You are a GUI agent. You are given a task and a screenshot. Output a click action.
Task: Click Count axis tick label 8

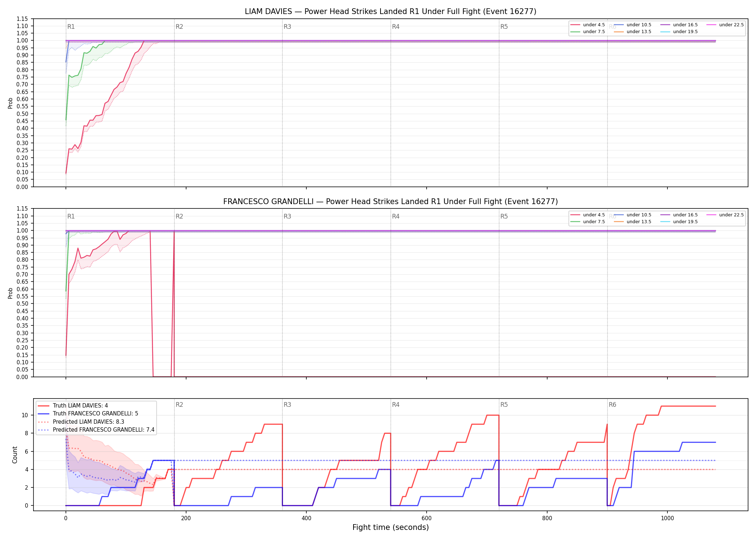point(26,433)
